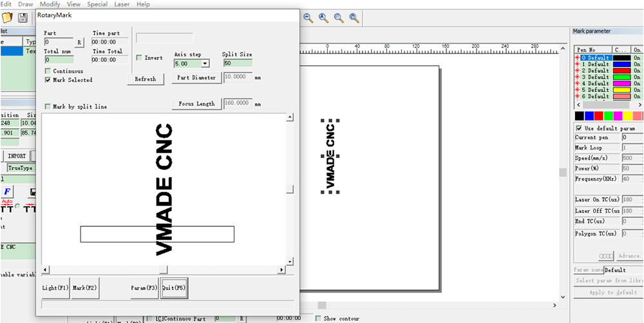Click the Part number input field

coord(59,42)
